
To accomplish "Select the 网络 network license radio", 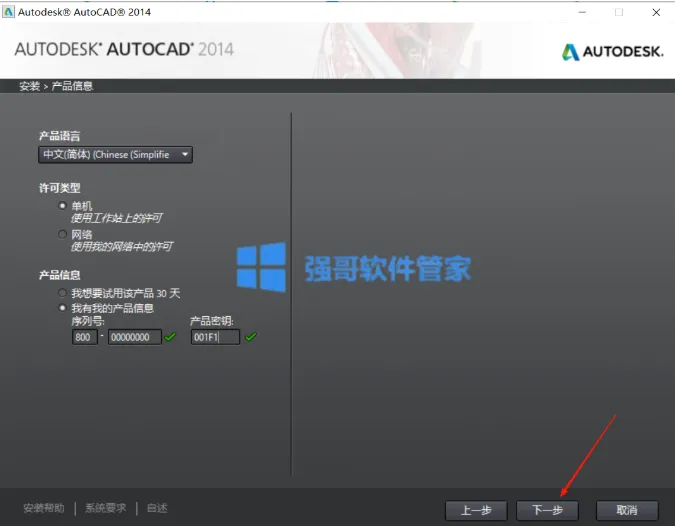I will click(62, 234).
